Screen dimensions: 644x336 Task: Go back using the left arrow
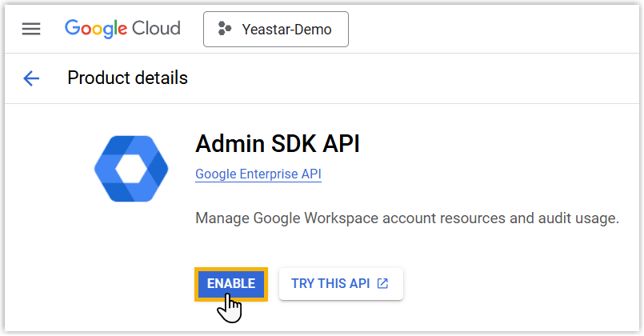click(31, 78)
